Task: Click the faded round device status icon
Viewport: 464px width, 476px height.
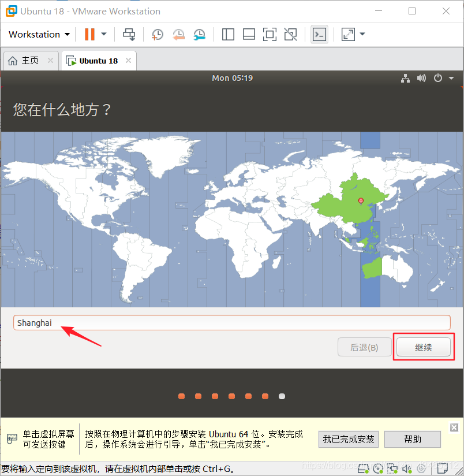Action: click(x=421, y=468)
